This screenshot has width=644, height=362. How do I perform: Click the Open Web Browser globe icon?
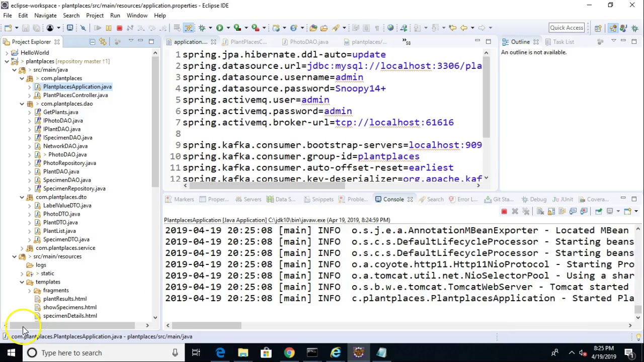[x=390, y=28]
